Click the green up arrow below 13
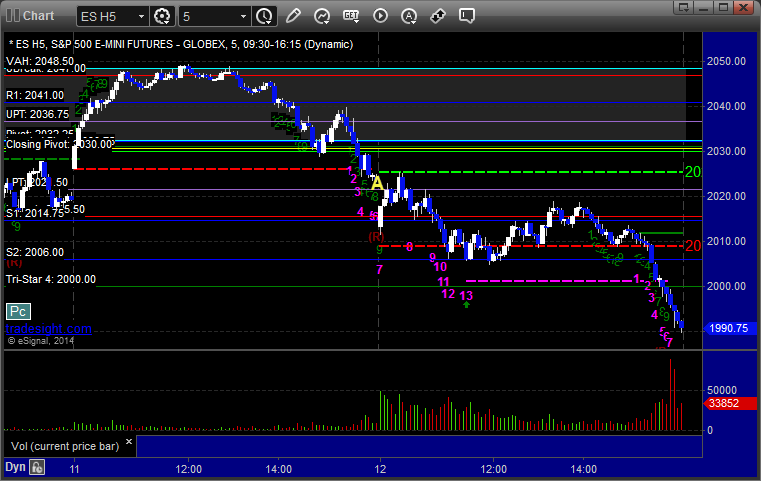 coord(466,305)
